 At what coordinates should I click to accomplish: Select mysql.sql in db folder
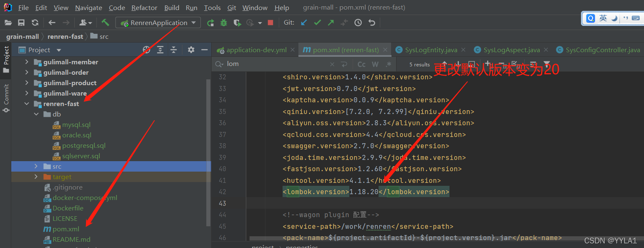(x=76, y=124)
